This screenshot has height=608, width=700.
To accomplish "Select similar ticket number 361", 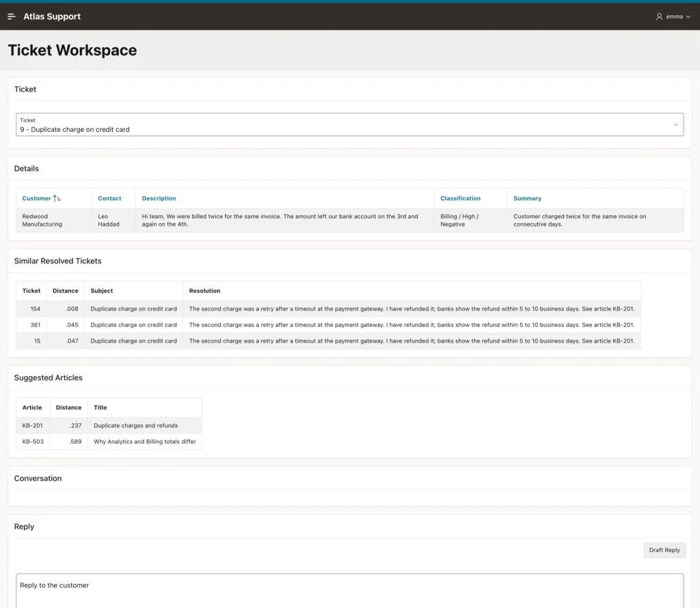I will click(36, 325).
